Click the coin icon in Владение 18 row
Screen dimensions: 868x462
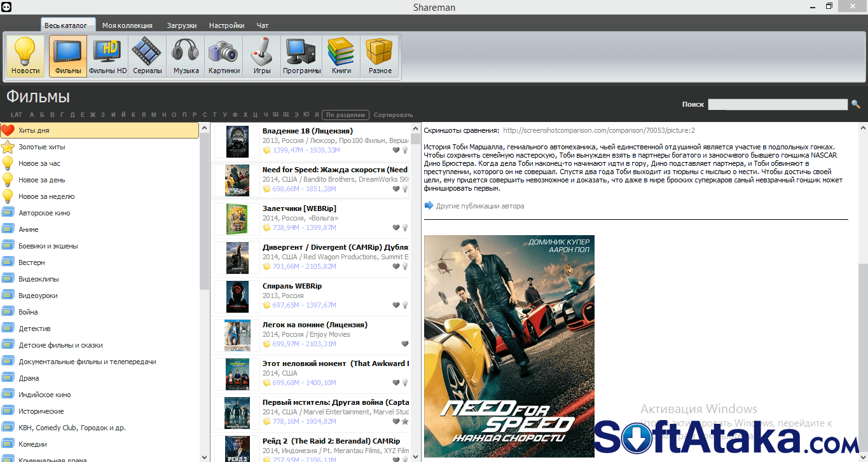[x=266, y=151]
